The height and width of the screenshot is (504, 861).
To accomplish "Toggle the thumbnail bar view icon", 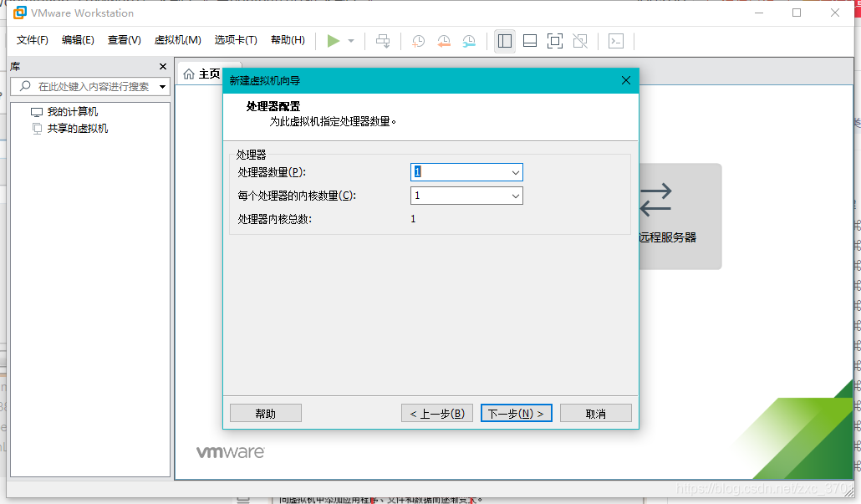I will tap(530, 41).
